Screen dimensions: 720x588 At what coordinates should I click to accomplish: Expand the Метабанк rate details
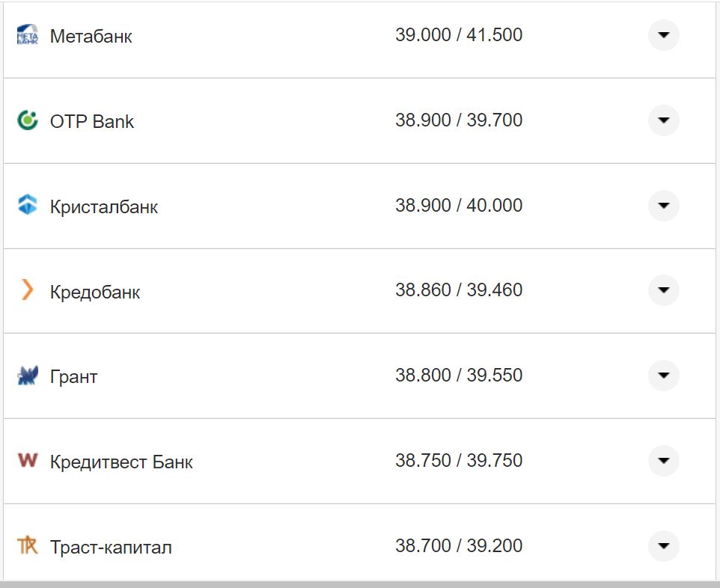click(x=663, y=35)
